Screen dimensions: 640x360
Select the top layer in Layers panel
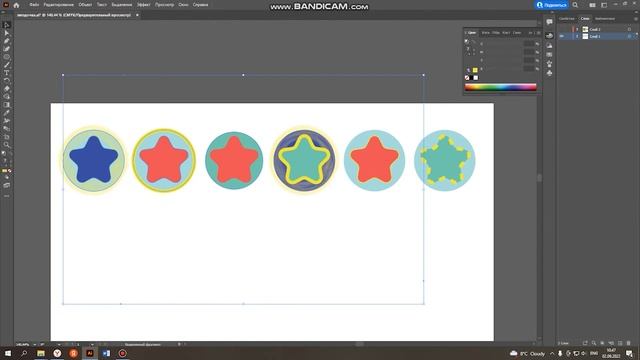pos(596,29)
